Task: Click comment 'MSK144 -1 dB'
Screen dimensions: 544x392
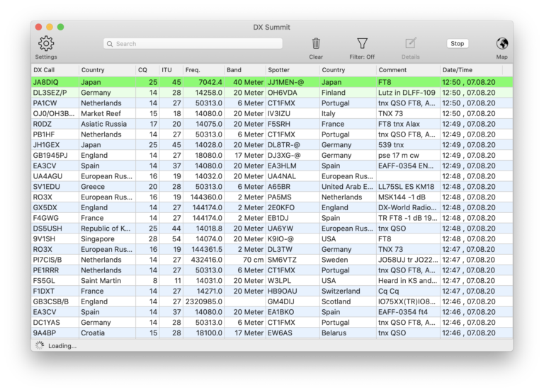Action: [x=402, y=197]
